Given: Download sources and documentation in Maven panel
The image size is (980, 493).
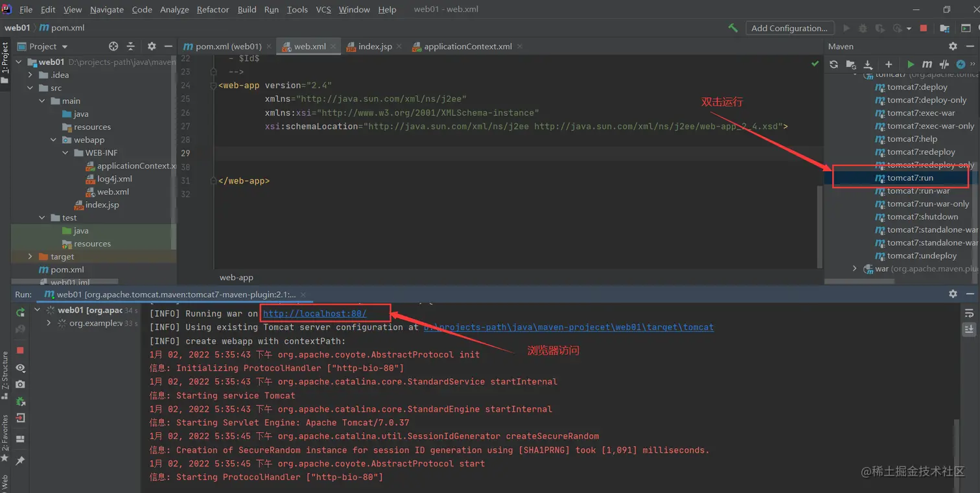Looking at the screenshot, I should coord(868,64).
